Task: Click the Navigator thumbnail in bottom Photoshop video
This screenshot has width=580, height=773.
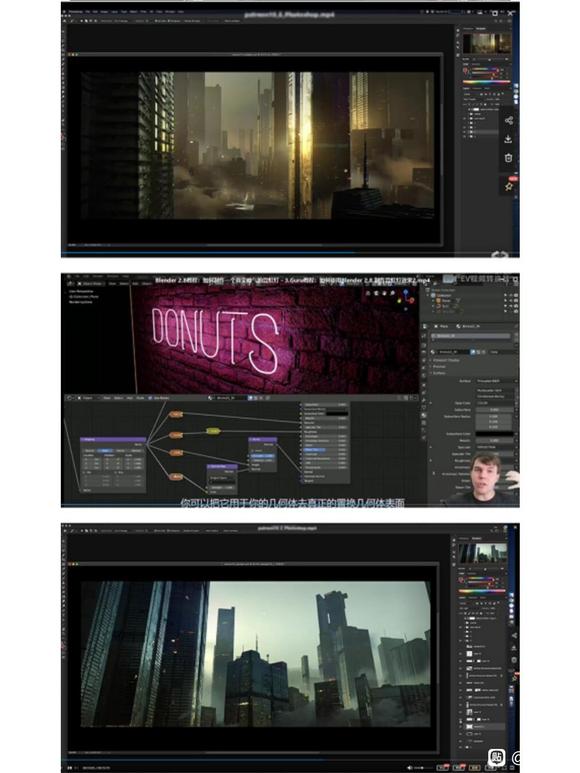Action: pyautogui.click(x=483, y=554)
